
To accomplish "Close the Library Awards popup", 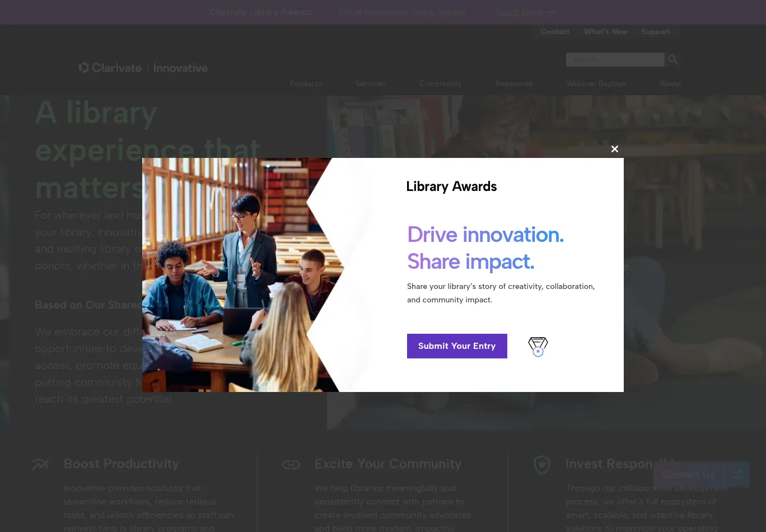I will [615, 149].
